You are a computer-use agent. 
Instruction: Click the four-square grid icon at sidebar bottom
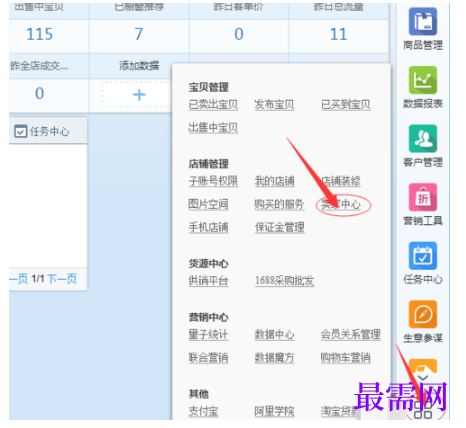pyautogui.click(x=423, y=410)
